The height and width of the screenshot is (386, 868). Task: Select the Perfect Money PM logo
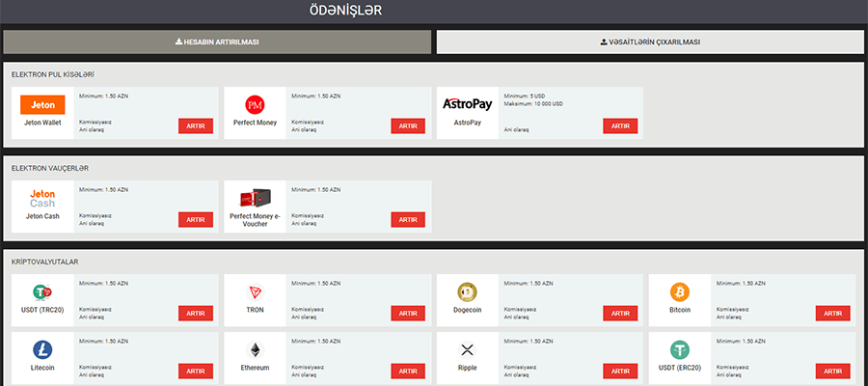pyautogui.click(x=255, y=104)
